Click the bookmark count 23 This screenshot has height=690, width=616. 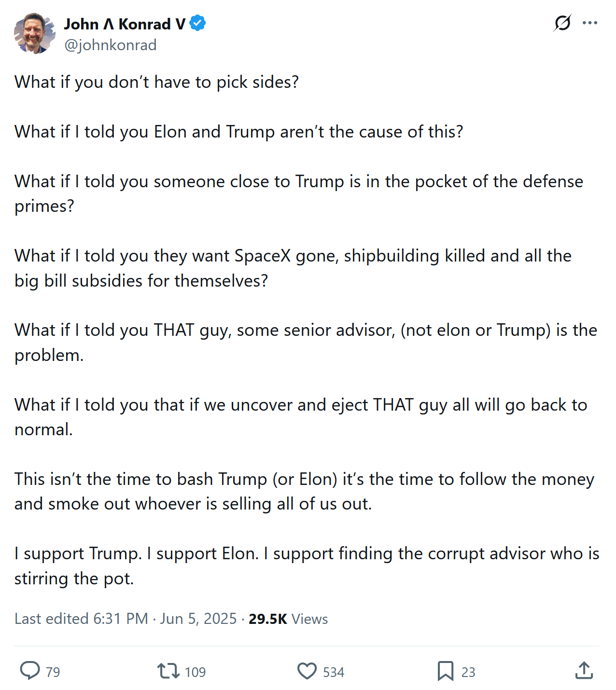point(468,672)
